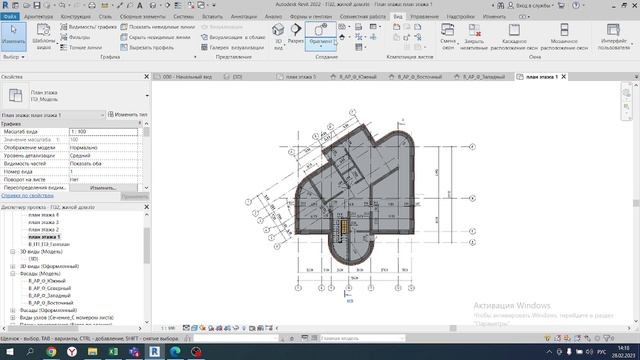Open Видимость/графика settings
The width and height of the screenshot is (640, 360).
(88, 27)
